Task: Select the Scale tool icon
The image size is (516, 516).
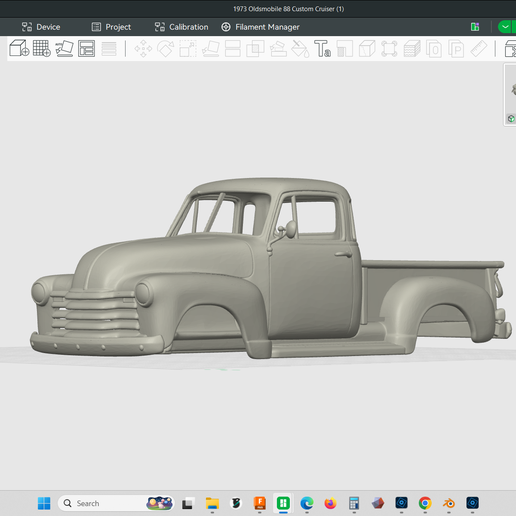Action: click(x=188, y=49)
